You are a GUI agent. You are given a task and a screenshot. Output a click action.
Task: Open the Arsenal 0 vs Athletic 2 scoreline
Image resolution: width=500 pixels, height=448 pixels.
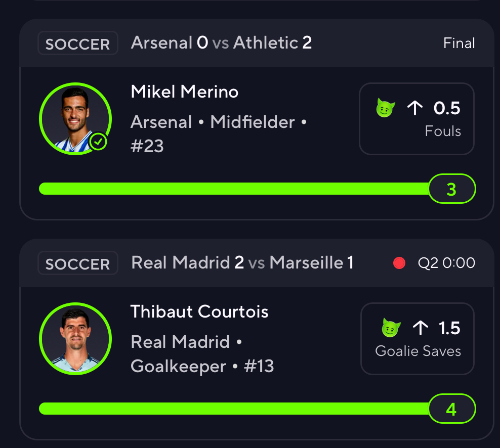point(221,43)
